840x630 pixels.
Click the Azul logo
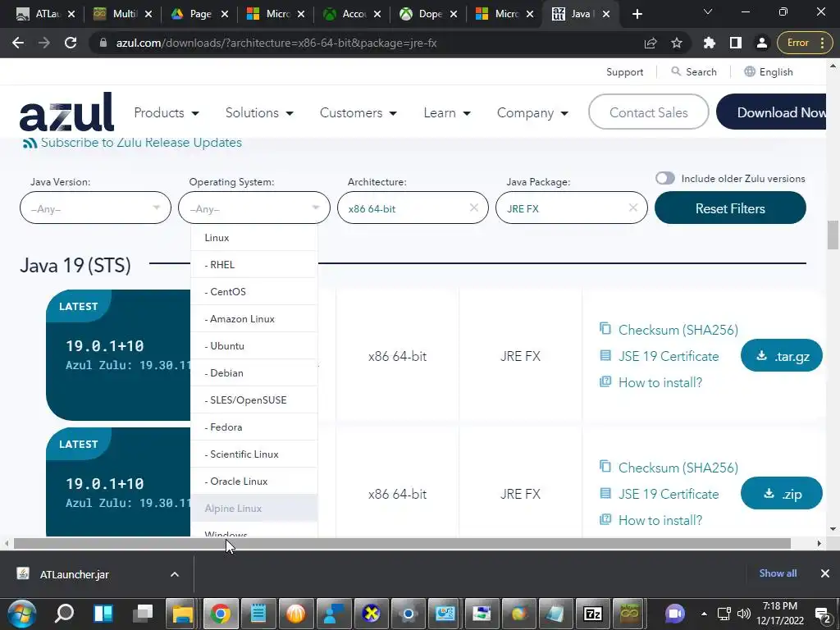(66, 112)
